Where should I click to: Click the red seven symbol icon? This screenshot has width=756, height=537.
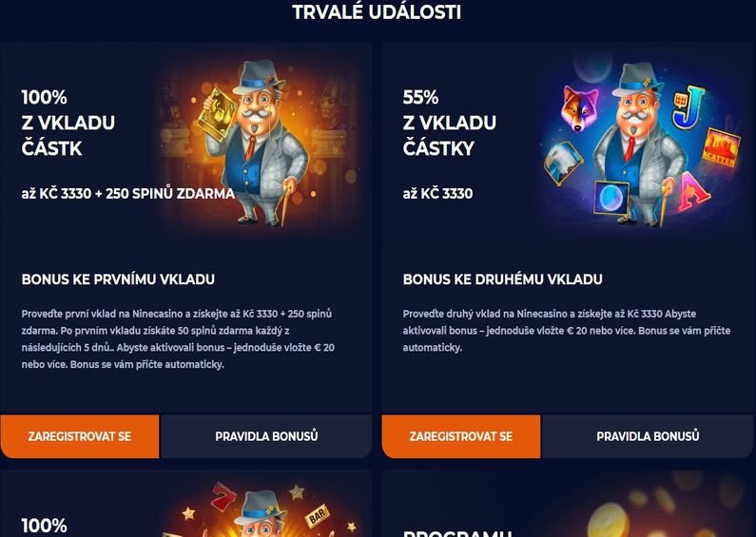point(223,497)
